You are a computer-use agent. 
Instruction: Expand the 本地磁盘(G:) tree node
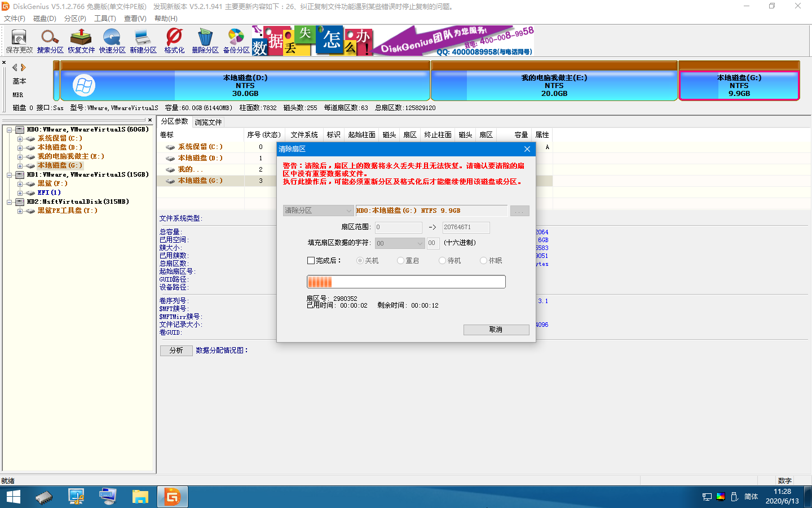point(20,166)
